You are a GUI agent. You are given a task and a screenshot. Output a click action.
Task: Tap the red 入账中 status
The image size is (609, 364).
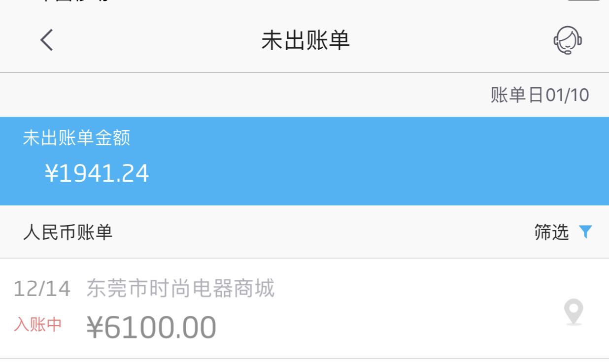(x=38, y=325)
